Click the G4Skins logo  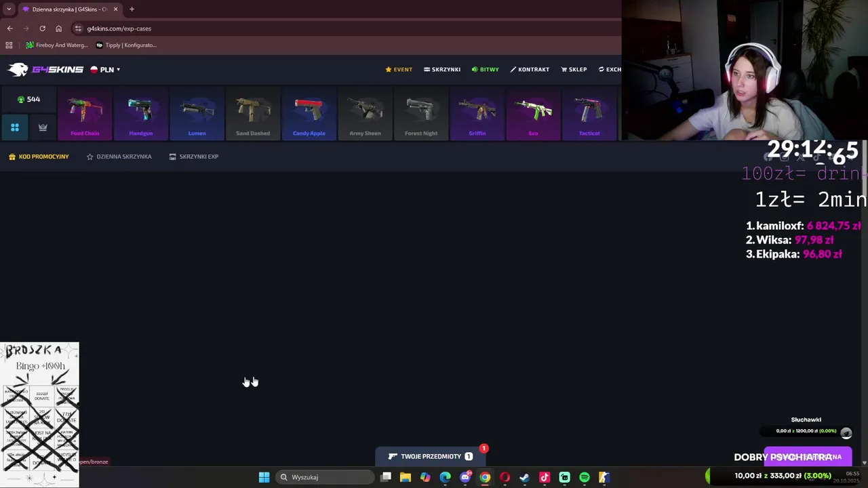[45, 69]
